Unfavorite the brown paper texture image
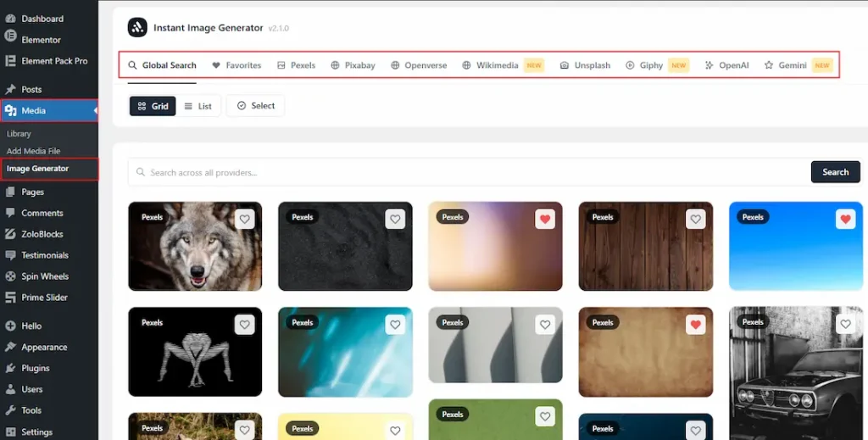 [695, 325]
